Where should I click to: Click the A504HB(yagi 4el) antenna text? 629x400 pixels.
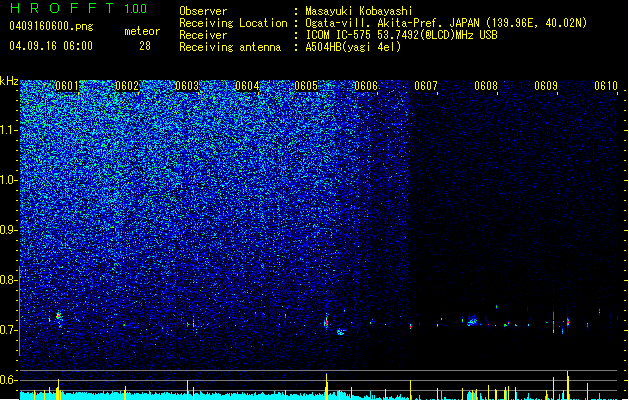tap(353, 47)
